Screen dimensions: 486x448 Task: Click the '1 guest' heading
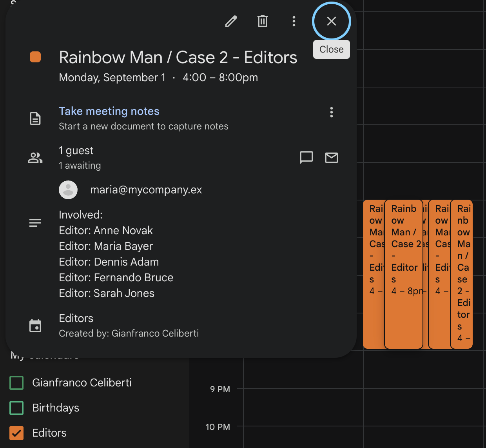pyautogui.click(x=76, y=151)
